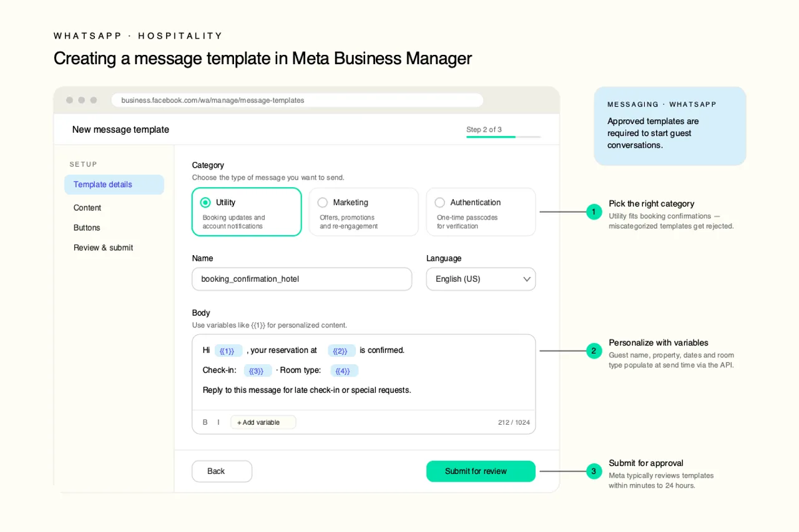
Task: Click the Step 2 of 3 progress bar
Action: pos(503,137)
